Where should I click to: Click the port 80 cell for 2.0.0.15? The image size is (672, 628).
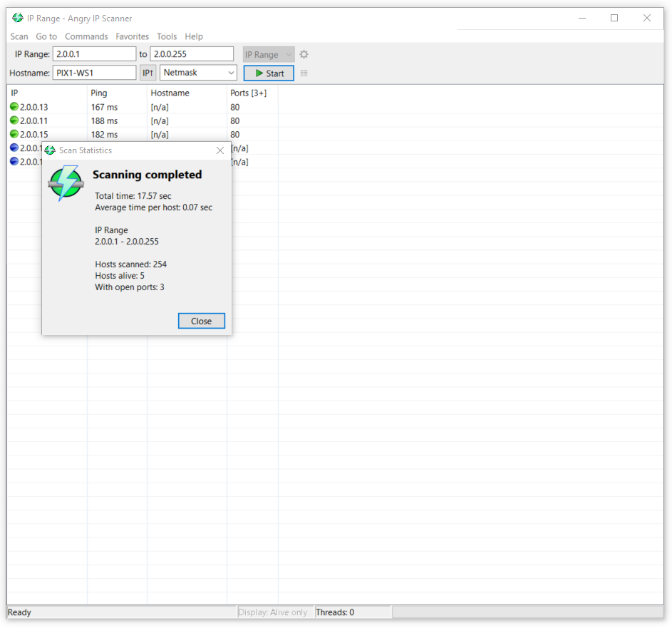click(x=235, y=135)
